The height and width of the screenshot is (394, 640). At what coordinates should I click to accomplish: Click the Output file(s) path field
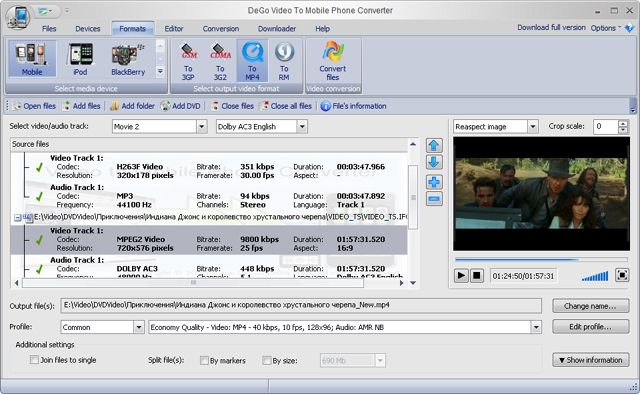pos(301,305)
